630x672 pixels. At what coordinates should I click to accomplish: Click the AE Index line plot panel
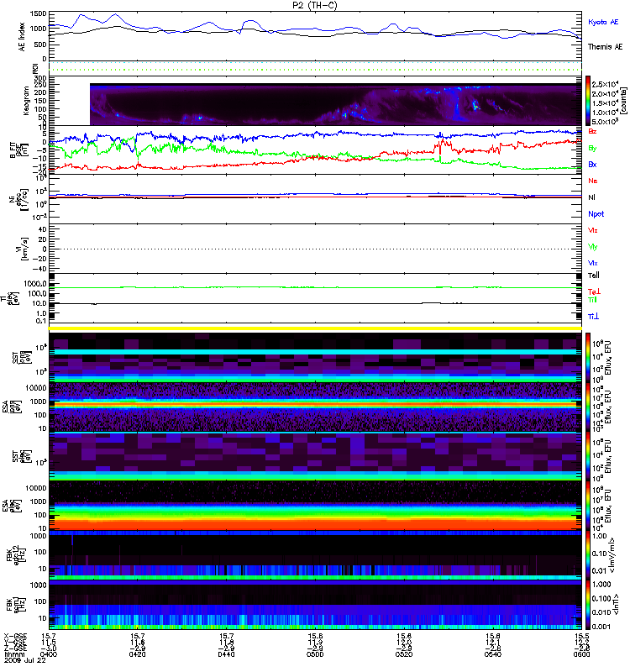(316, 36)
